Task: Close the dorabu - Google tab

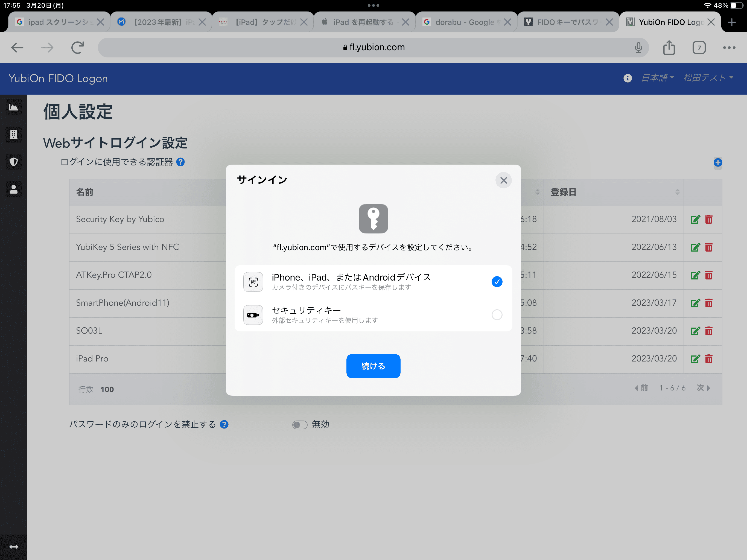Action: (507, 22)
